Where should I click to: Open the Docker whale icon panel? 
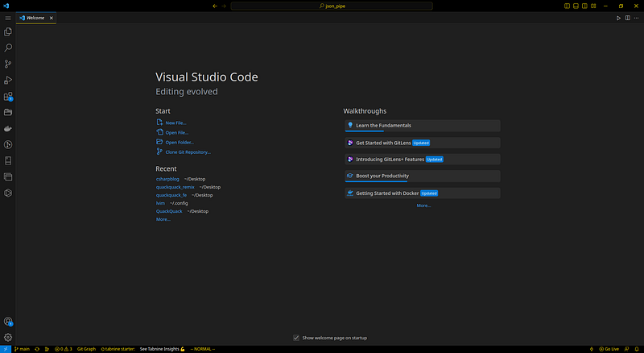pos(8,128)
